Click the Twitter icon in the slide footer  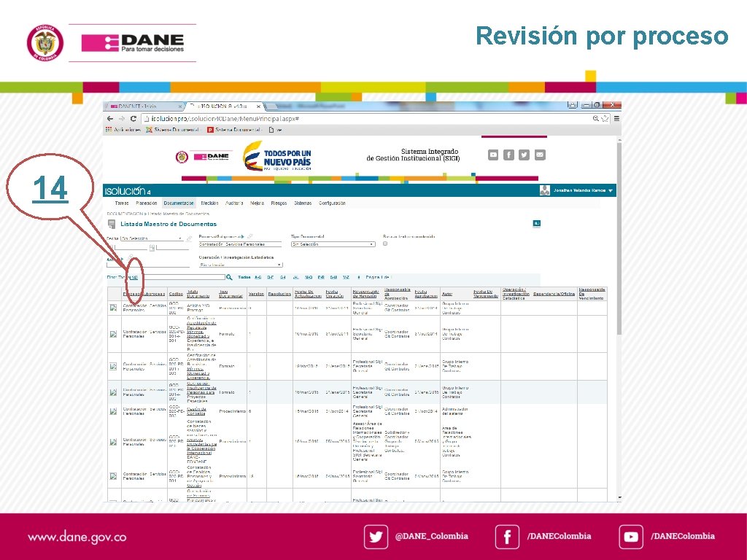point(376,537)
